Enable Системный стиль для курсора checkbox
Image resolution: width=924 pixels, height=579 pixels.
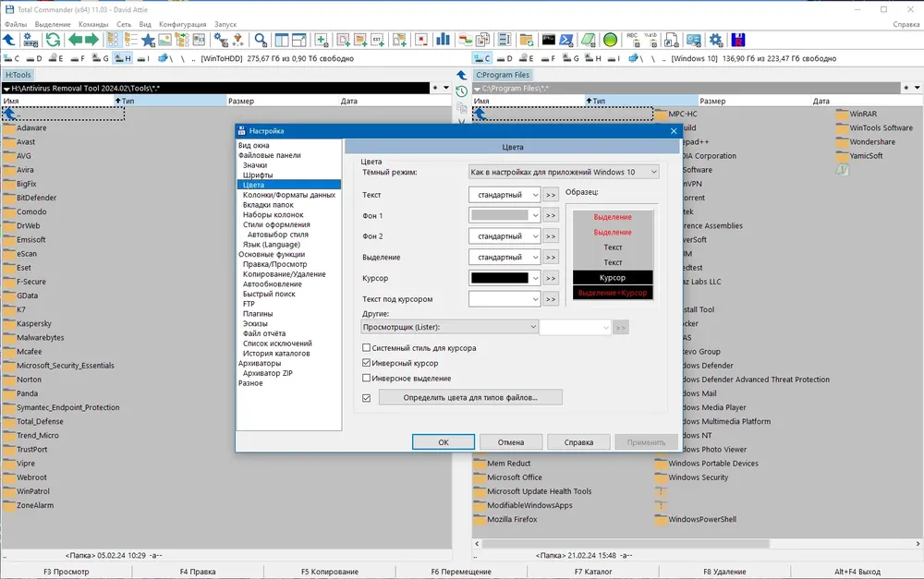click(366, 347)
